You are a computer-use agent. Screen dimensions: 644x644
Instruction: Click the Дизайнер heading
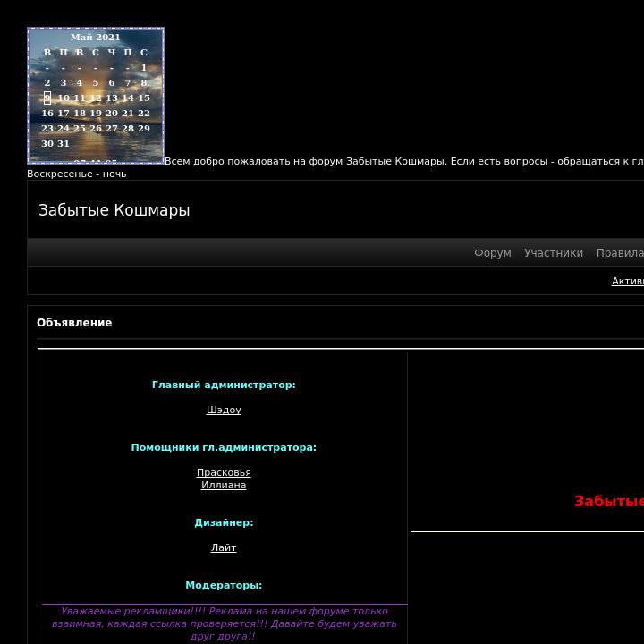click(x=224, y=523)
